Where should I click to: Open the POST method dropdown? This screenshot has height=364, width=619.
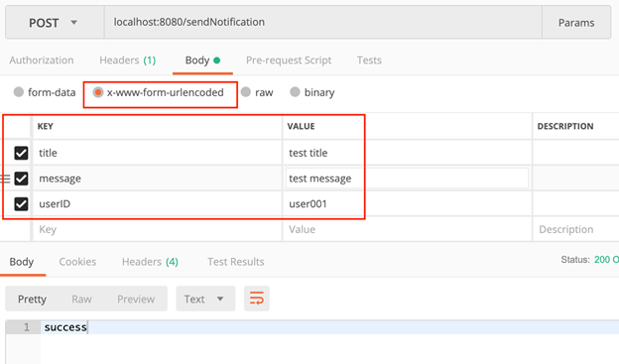coord(55,23)
